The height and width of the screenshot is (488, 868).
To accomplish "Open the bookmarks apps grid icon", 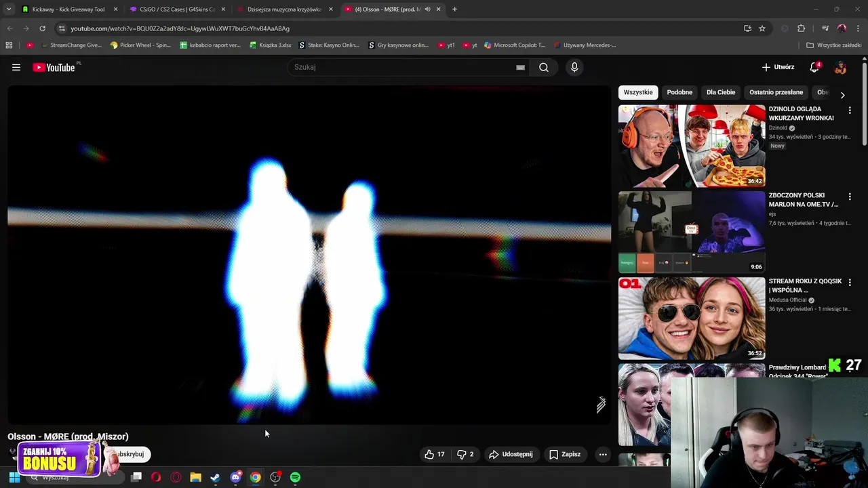I will point(9,45).
